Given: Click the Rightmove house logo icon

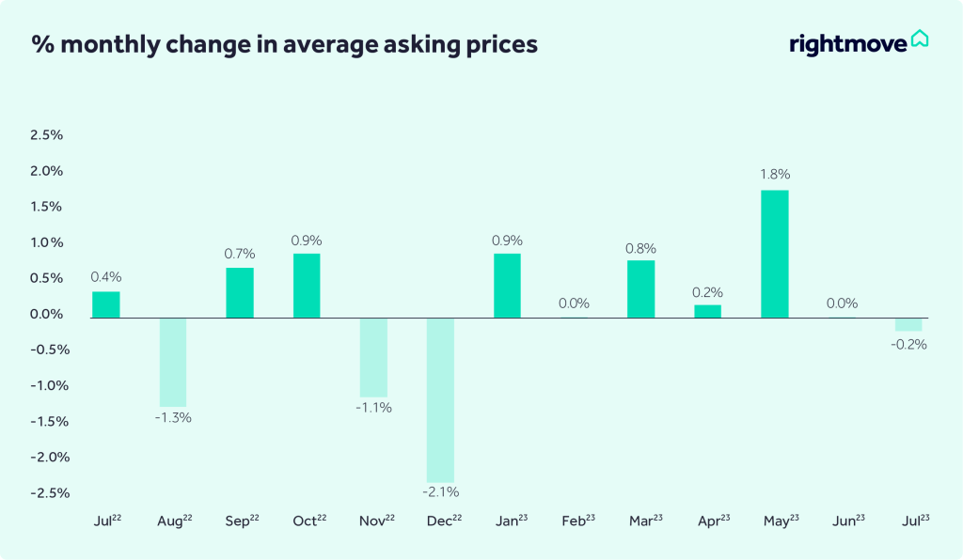Looking at the screenshot, I should [920, 39].
